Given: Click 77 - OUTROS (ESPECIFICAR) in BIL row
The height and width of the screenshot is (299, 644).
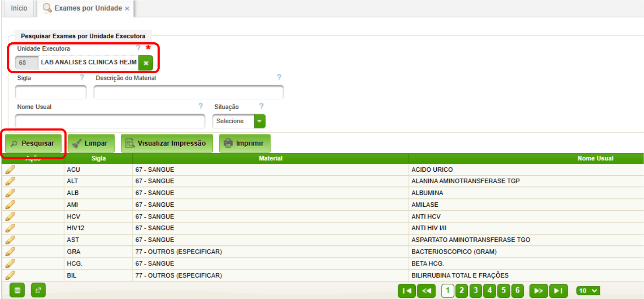Looking at the screenshot, I should (179, 276).
